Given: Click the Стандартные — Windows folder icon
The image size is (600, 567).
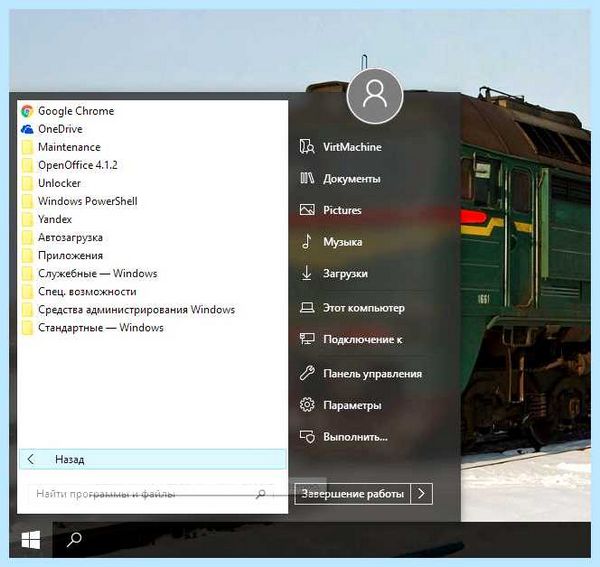Looking at the screenshot, I should (x=28, y=328).
